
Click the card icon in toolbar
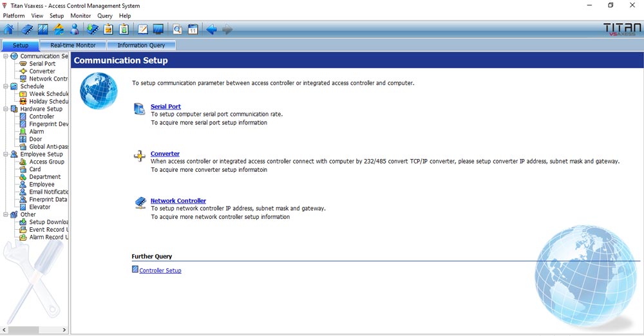point(59,30)
